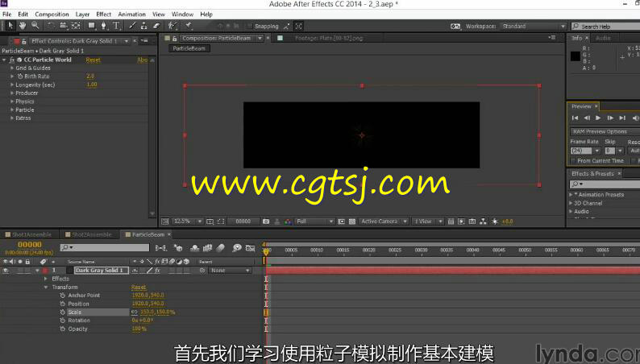Click the snapshot camera icon in viewer
640x364 pixels.
(x=266, y=221)
